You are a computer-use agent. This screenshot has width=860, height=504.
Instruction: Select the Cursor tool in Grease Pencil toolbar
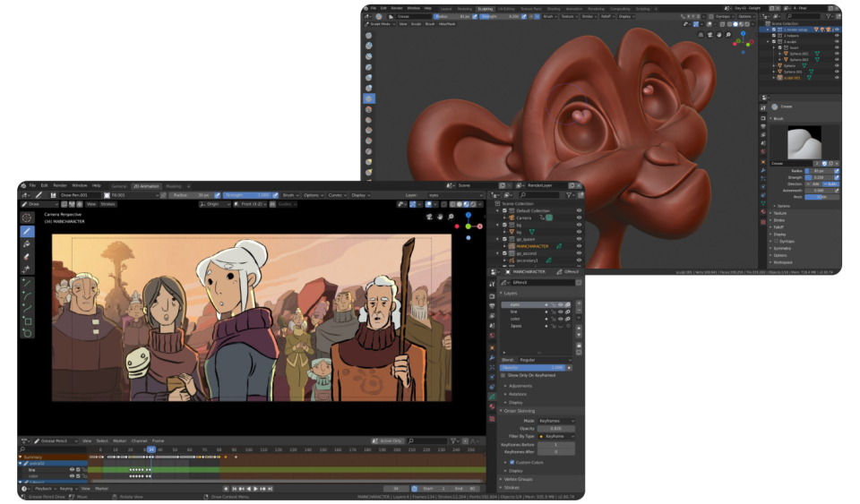(x=27, y=217)
